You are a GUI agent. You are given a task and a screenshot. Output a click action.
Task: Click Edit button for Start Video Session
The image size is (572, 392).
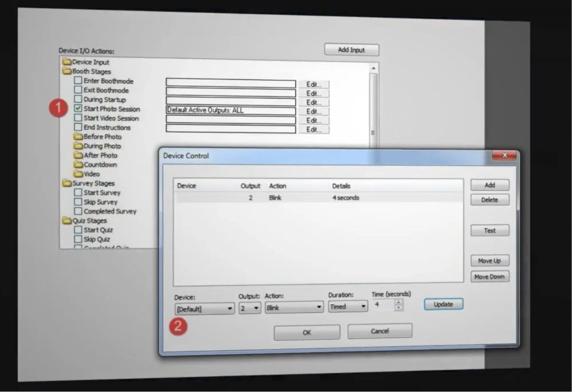(314, 120)
